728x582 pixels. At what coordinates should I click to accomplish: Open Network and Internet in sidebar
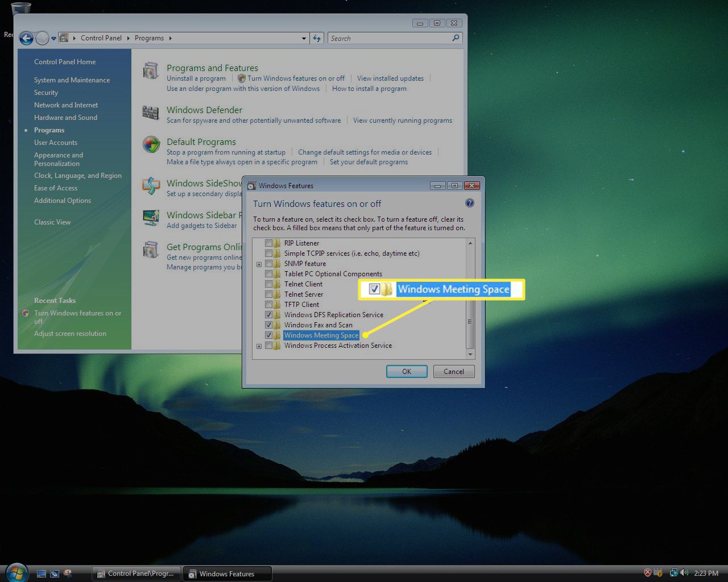tap(66, 105)
